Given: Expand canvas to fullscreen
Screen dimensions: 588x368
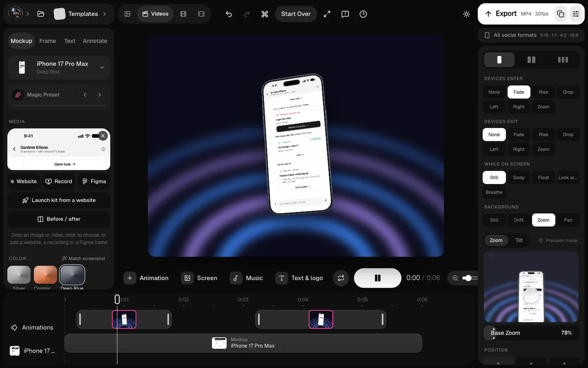Looking at the screenshot, I should (327, 14).
